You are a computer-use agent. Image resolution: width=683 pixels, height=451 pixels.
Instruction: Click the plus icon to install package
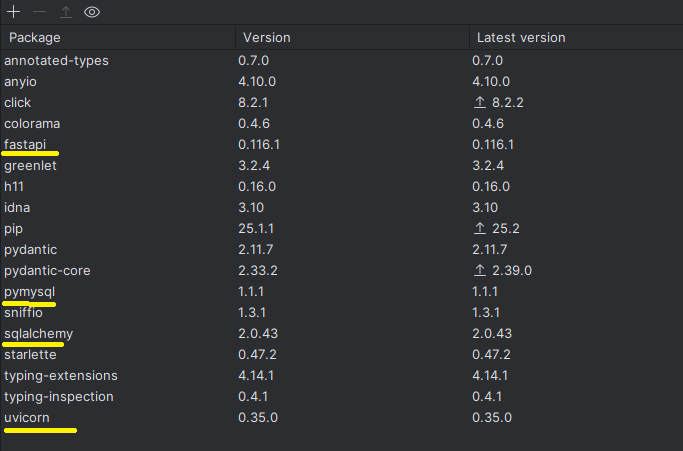[14, 12]
